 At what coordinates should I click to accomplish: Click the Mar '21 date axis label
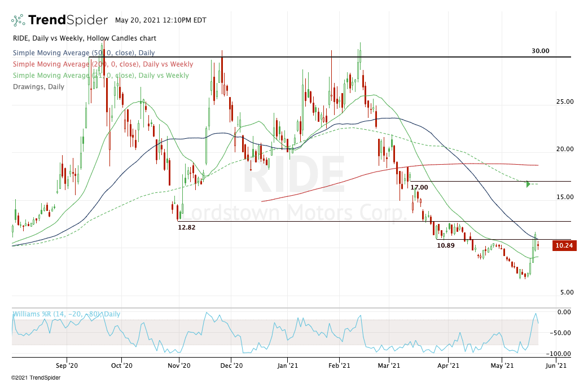pos(389,366)
